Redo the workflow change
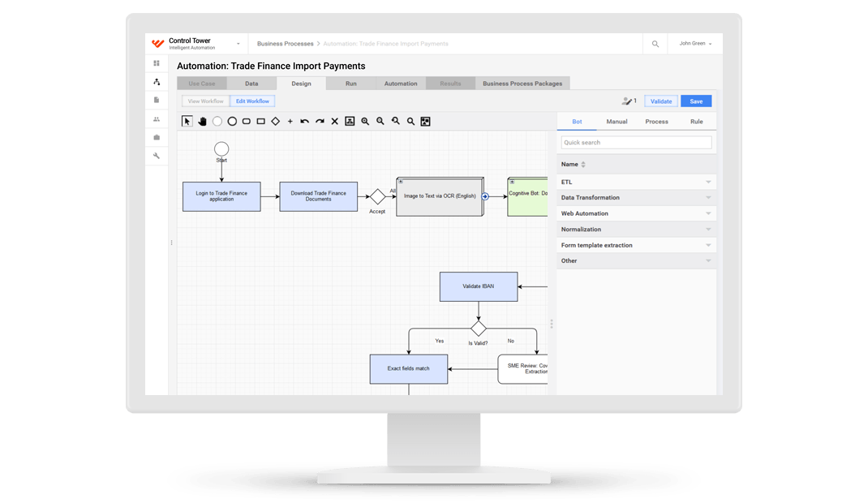The image size is (868, 503). (320, 121)
